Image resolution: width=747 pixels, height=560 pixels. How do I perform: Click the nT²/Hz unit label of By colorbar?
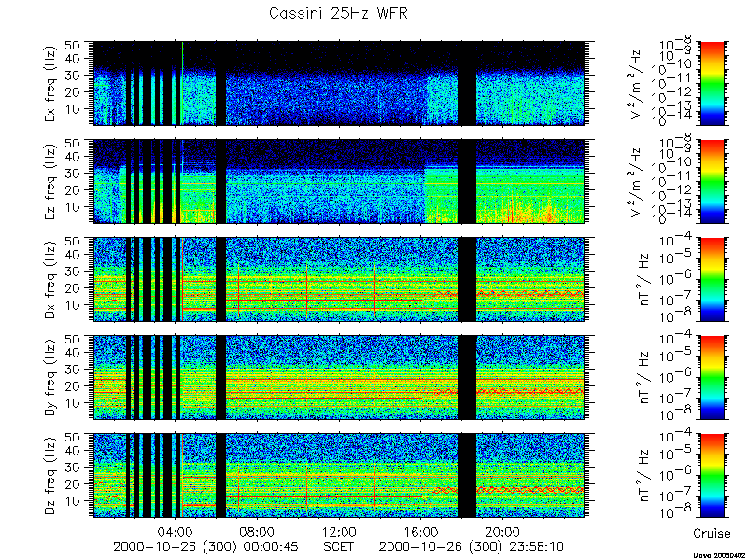point(643,378)
